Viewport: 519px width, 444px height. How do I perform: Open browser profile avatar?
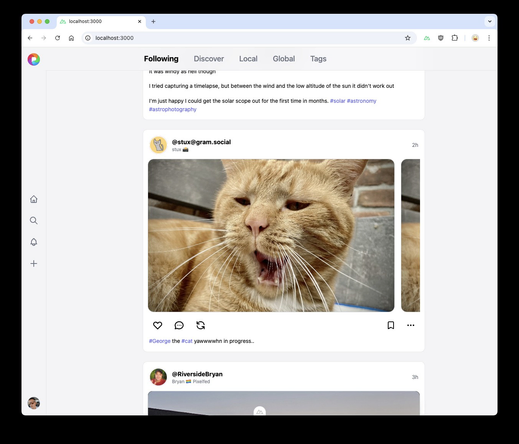coord(475,38)
